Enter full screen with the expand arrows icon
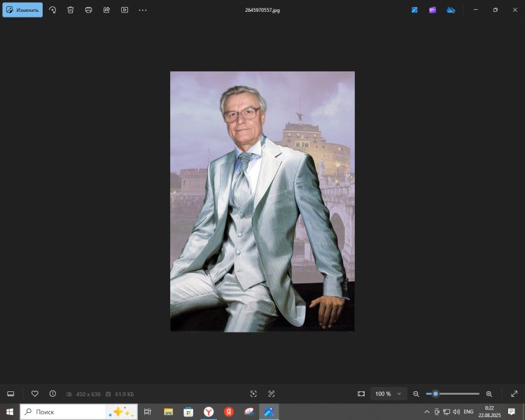 coord(514,393)
